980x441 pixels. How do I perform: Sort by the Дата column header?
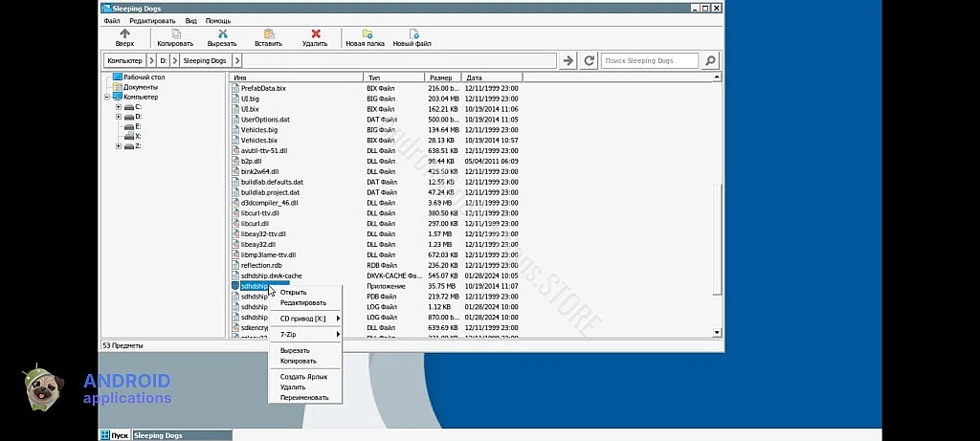[492, 77]
